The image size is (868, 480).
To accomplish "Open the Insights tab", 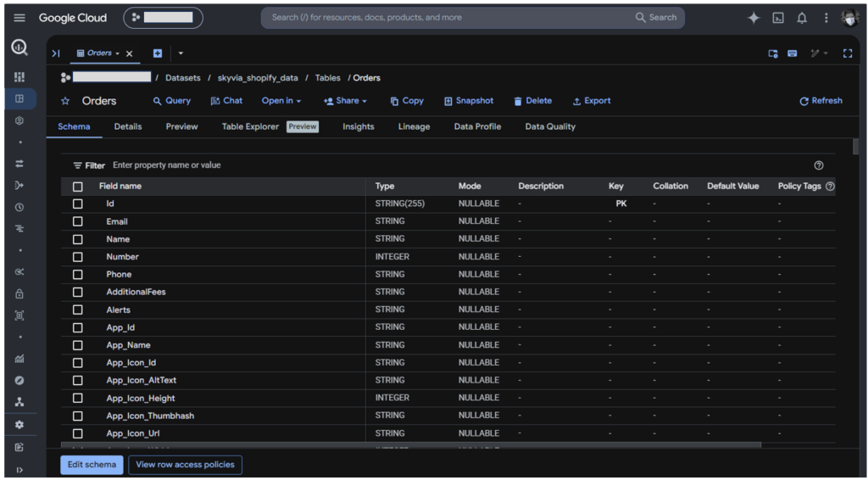I will pyautogui.click(x=359, y=126).
